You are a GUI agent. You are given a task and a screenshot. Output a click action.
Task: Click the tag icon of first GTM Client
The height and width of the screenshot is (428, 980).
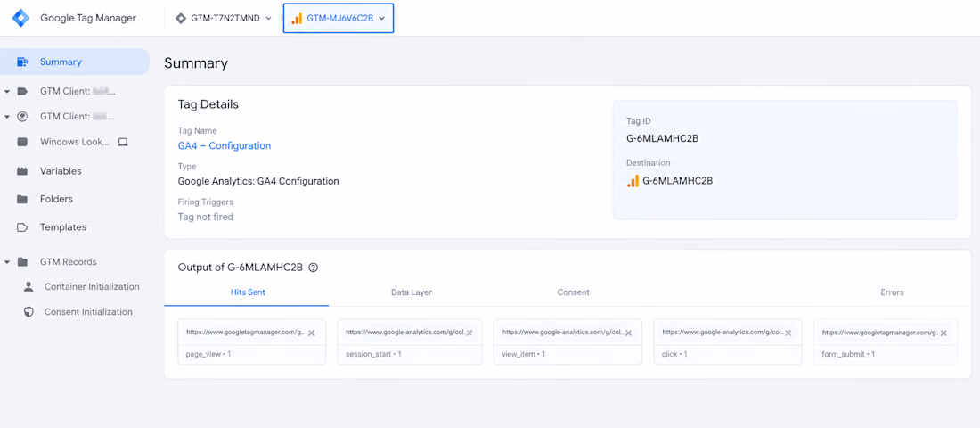[22, 91]
